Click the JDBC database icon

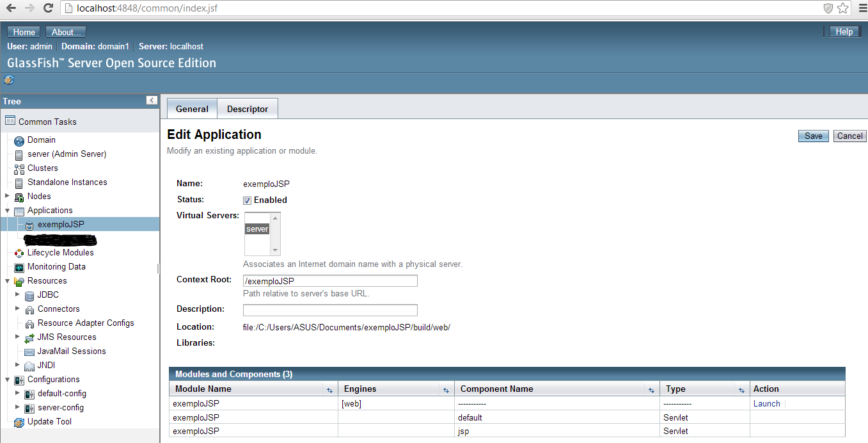coord(29,295)
